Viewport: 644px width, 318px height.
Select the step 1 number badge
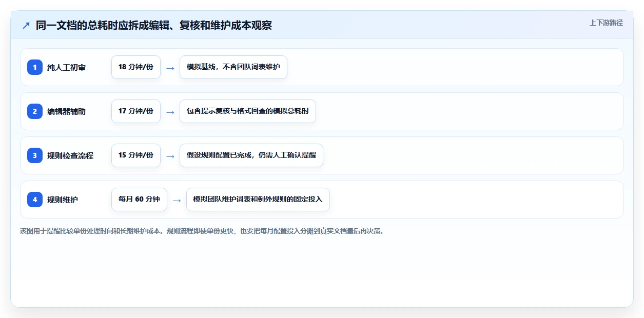(35, 67)
